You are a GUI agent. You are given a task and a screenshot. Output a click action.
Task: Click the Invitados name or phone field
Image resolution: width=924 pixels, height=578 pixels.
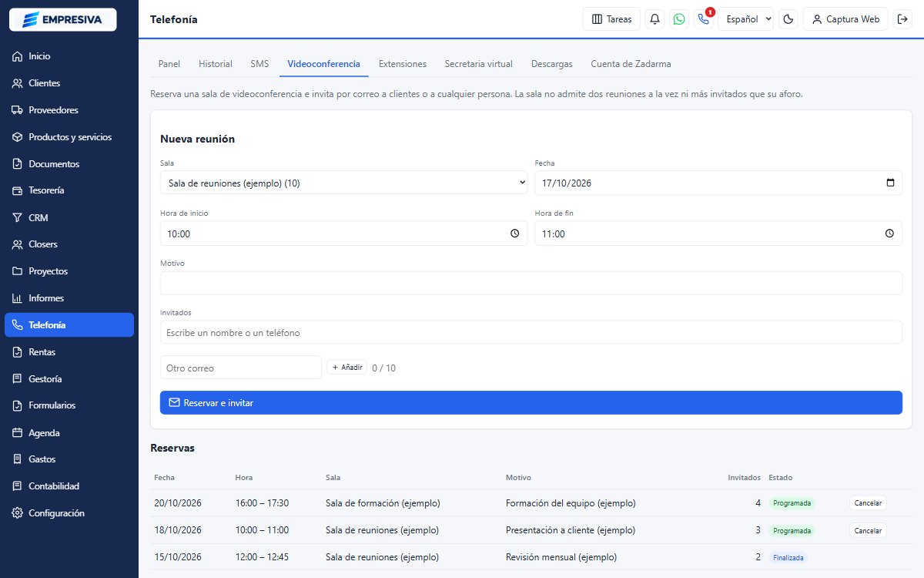point(531,332)
